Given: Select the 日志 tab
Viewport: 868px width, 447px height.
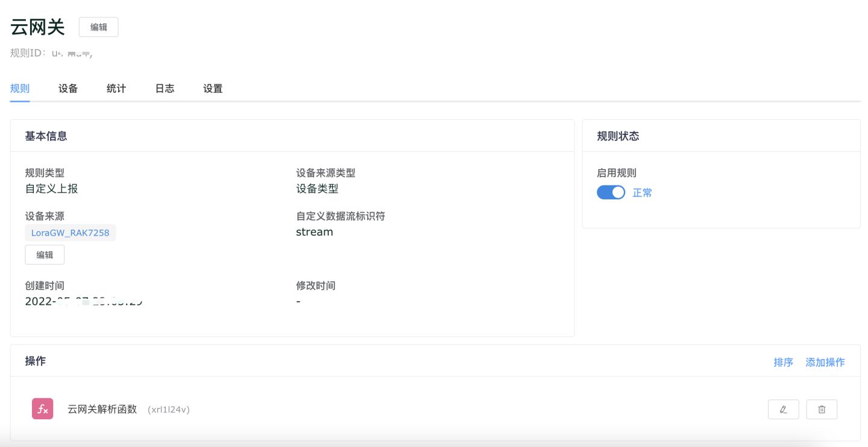Looking at the screenshot, I should pyautogui.click(x=164, y=88).
